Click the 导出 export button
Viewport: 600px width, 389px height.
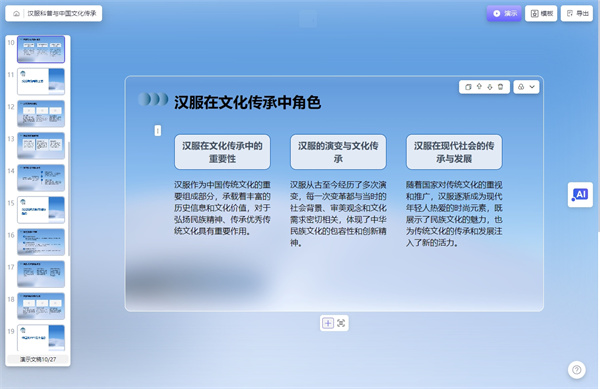pyautogui.click(x=577, y=13)
